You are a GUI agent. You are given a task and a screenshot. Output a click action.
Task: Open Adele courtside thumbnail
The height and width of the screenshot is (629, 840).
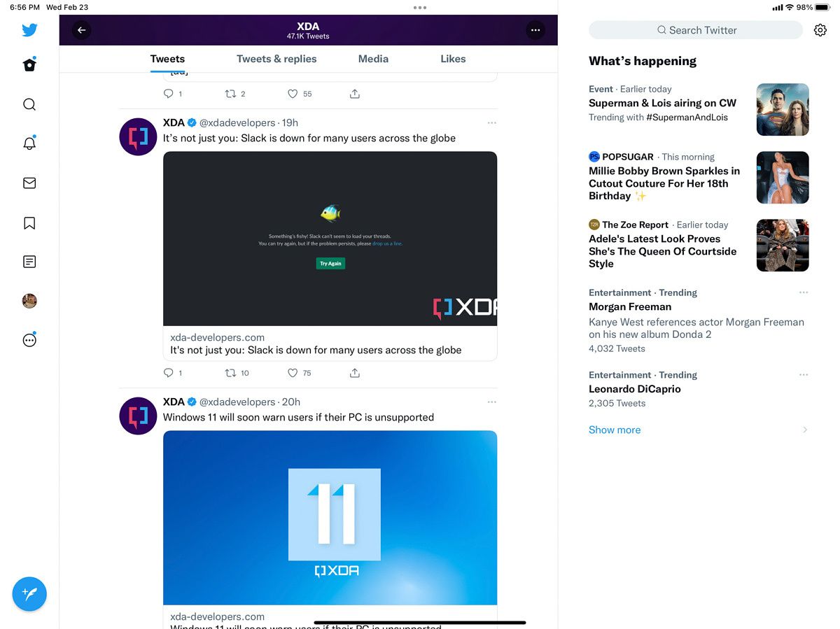coord(783,246)
